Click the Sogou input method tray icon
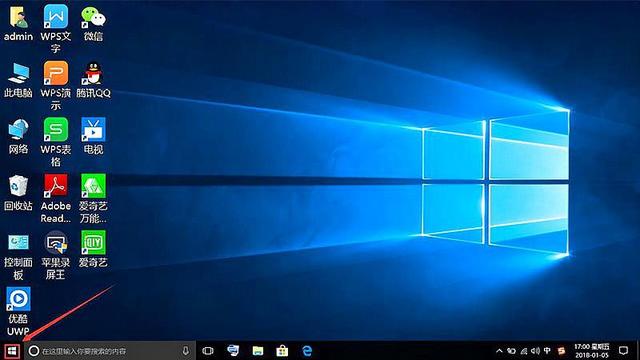The width and height of the screenshot is (640, 360). 562,351
